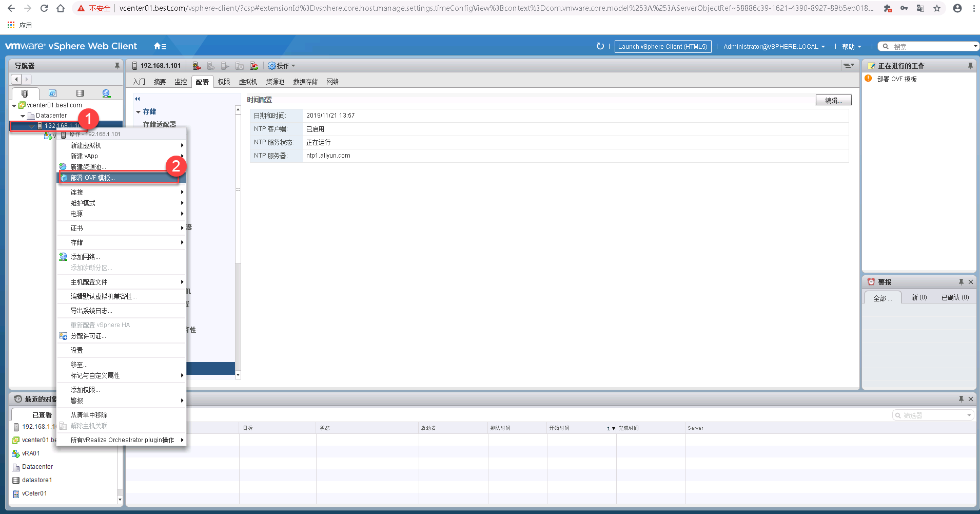Switch to the 监控 tab
Viewport: 980px width, 514px height.
(181, 82)
